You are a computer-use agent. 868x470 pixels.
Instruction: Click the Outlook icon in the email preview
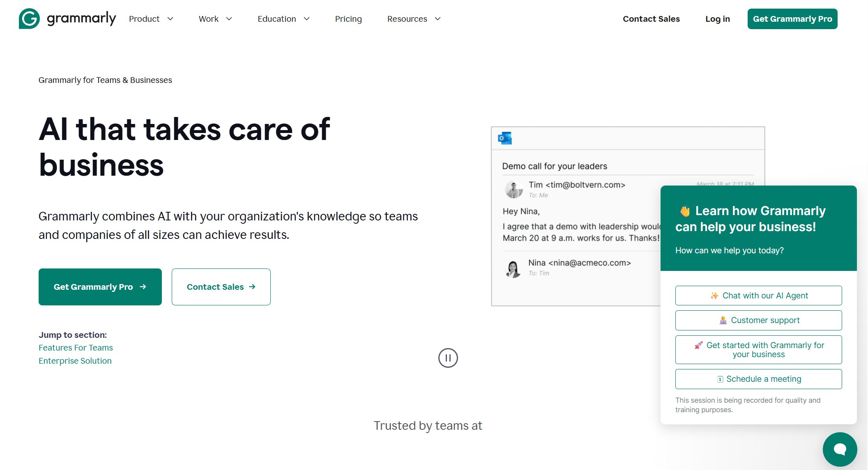point(506,138)
